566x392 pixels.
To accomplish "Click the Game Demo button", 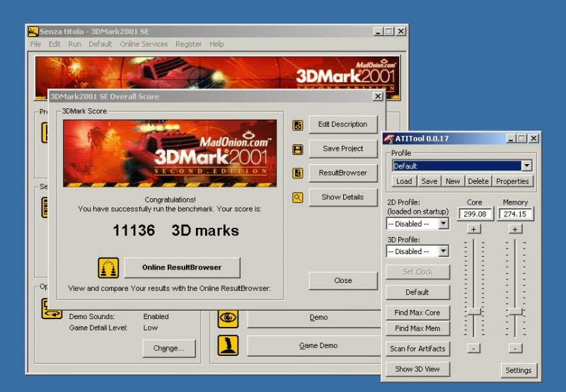I will tap(314, 346).
